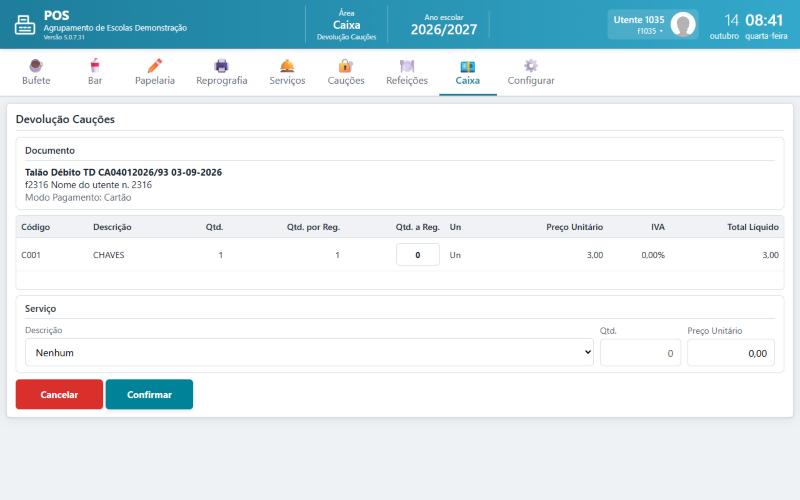Focus the Qtd. a Reg. field for CHAVES
The image size is (800, 500).
point(418,255)
